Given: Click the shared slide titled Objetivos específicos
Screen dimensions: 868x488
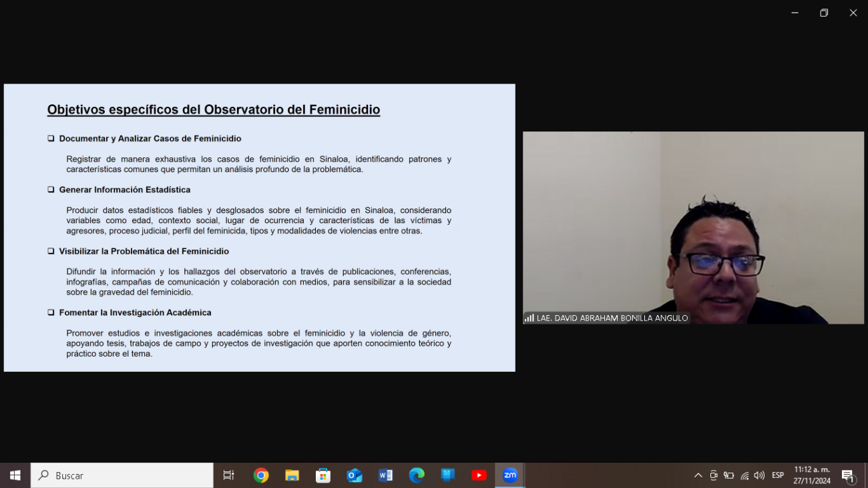Looking at the screenshot, I should (259, 227).
